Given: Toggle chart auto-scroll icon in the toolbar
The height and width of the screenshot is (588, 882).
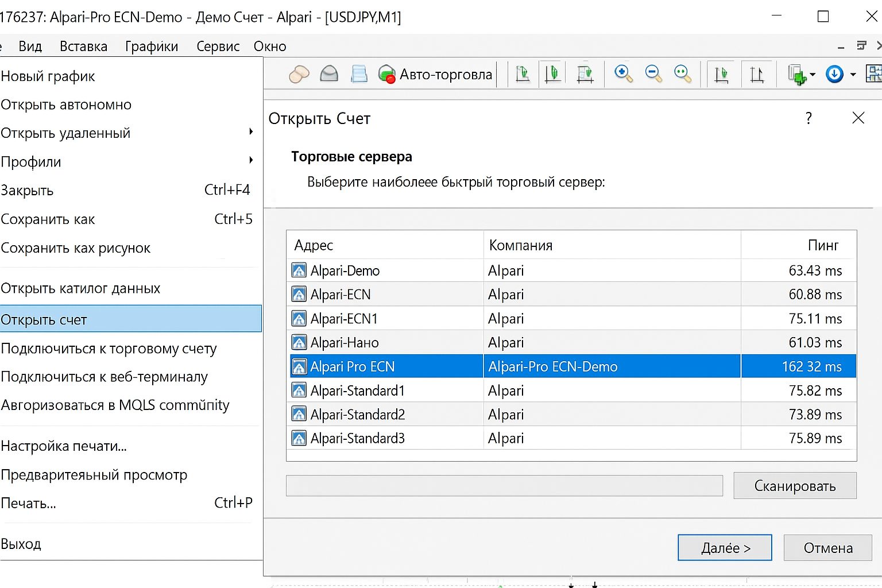Looking at the screenshot, I should (x=722, y=75).
